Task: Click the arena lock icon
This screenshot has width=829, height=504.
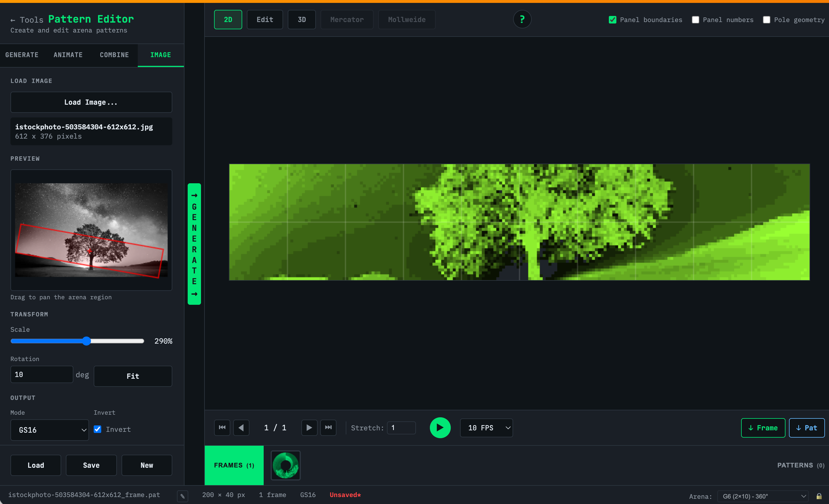Action: tap(819, 496)
